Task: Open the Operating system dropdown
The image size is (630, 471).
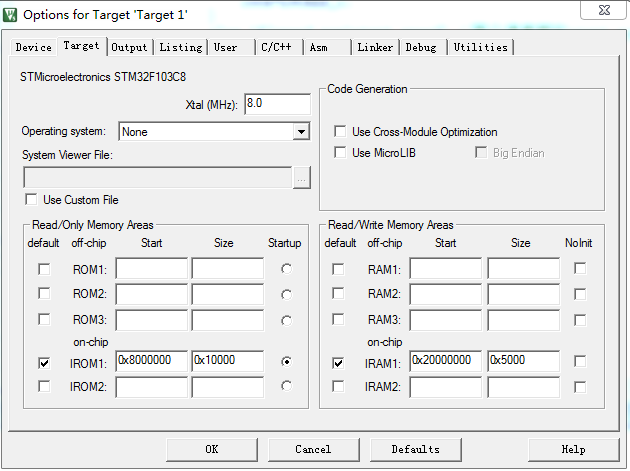Action: 301,131
